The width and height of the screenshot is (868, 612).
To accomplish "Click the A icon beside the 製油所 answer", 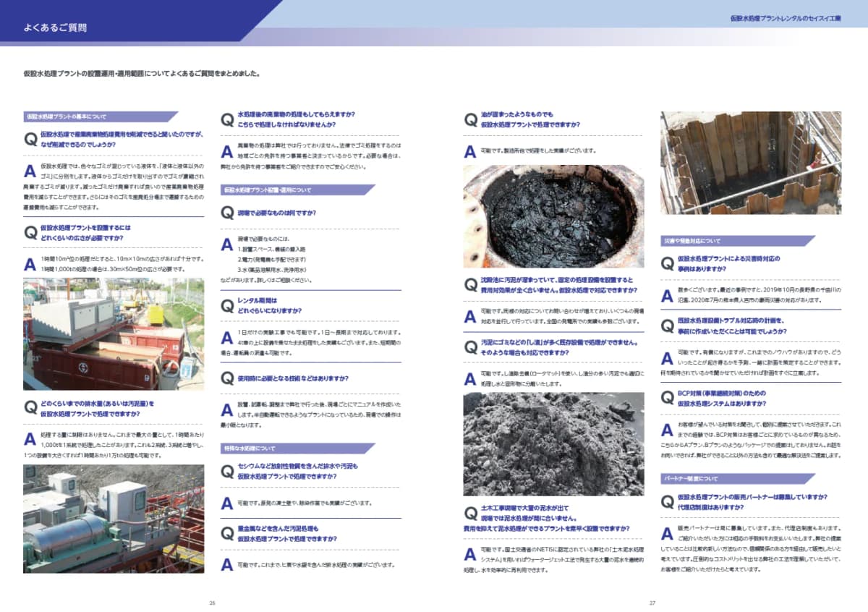I will 470,153.
